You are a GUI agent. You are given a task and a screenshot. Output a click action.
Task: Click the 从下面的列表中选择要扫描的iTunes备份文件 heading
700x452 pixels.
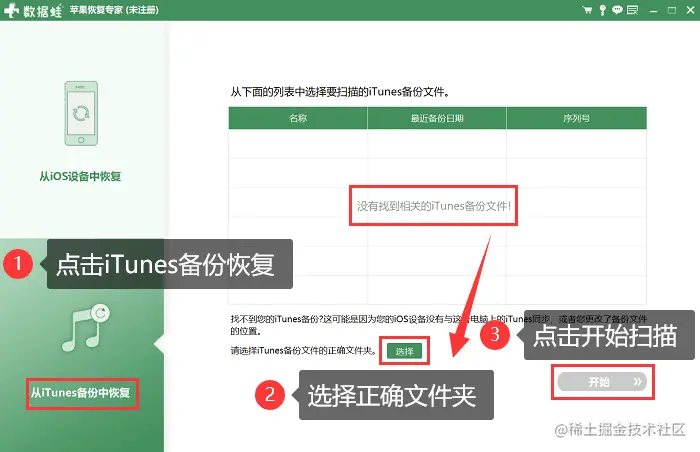click(x=340, y=92)
